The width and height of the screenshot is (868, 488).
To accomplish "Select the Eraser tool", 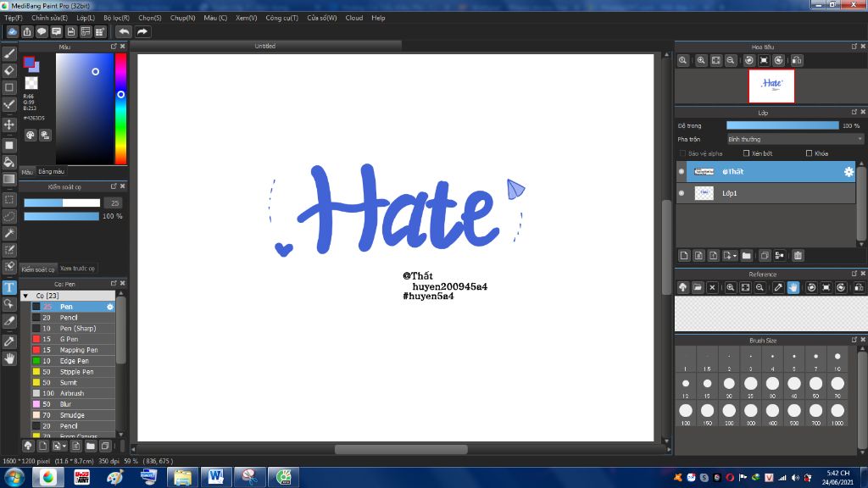I will (9, 71).
